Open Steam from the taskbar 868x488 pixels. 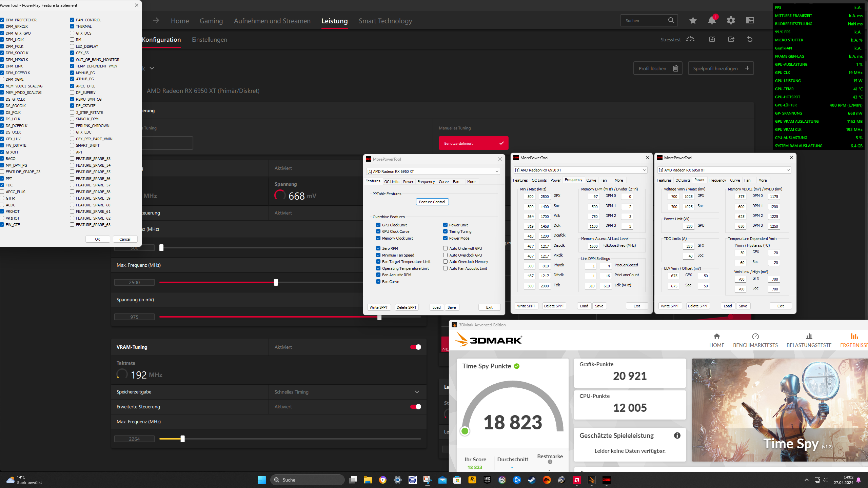(x=532, y=480)
